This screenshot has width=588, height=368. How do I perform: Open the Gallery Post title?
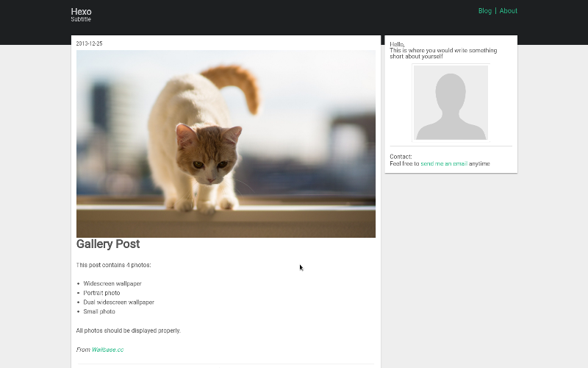tap(108, 244)
